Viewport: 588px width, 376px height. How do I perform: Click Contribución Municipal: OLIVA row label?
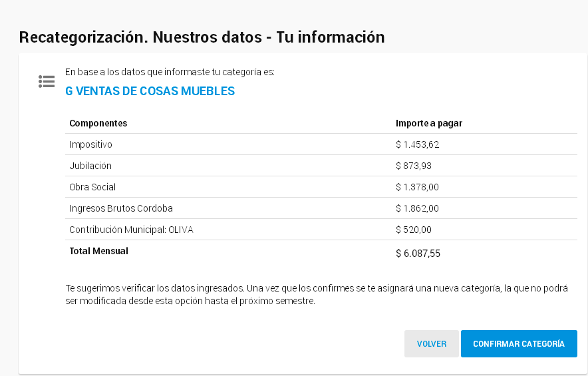pos(131,230)
